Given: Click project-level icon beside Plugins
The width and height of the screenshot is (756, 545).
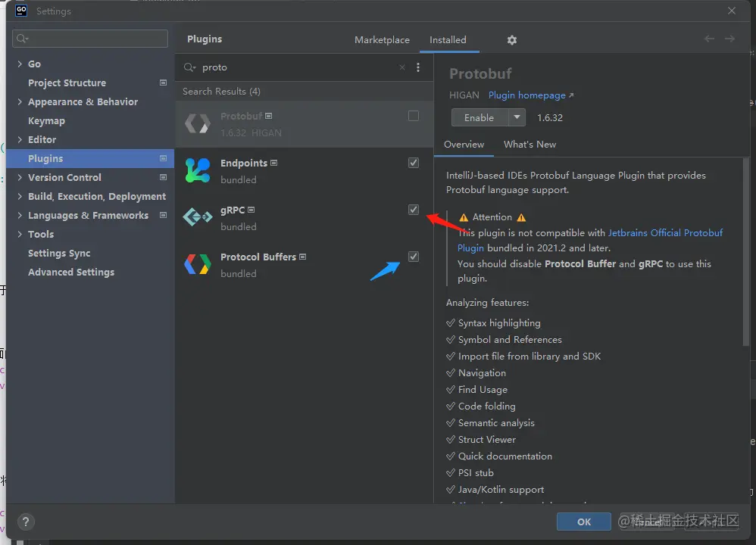Looking at the screenshot, I should [163, 158].
